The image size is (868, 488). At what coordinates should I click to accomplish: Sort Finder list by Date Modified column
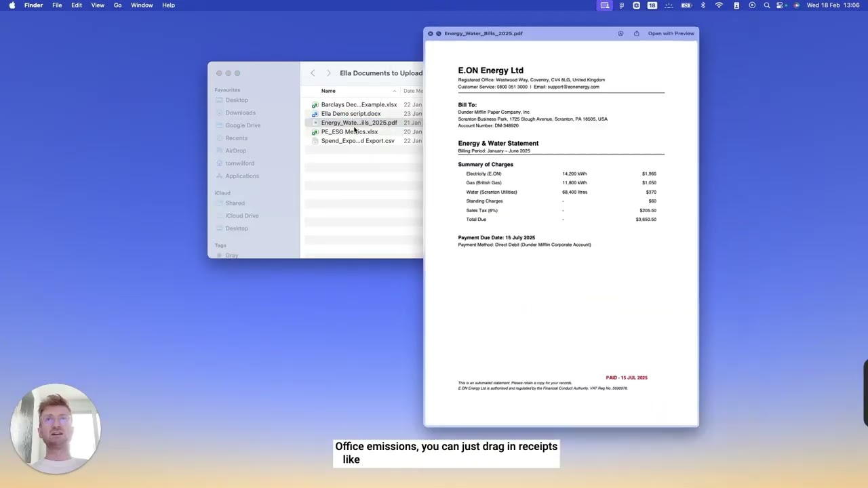[x=413, y=91]
